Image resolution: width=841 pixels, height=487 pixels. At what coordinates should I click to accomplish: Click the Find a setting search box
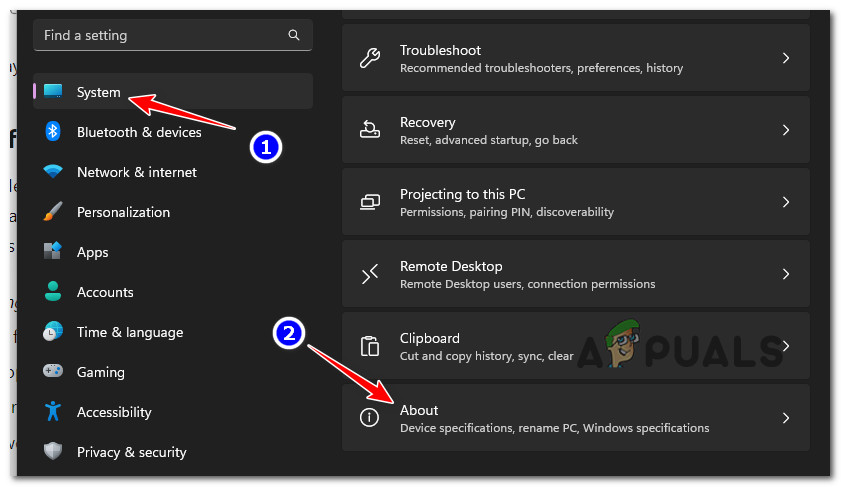160,35
